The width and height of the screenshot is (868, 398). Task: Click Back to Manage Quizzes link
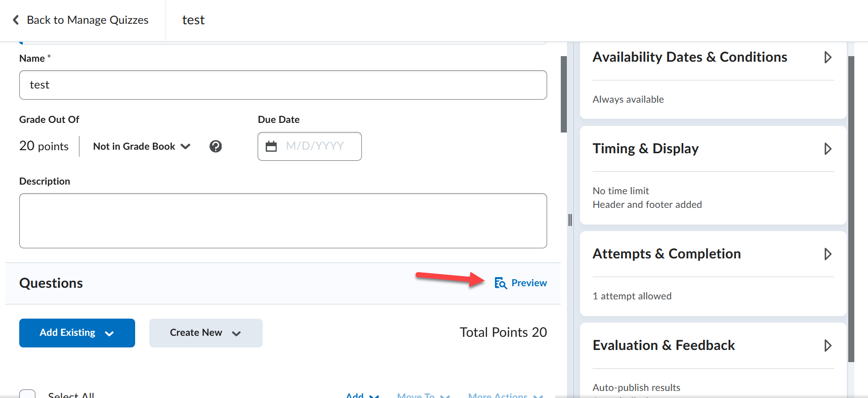click(x=87, y=20)
